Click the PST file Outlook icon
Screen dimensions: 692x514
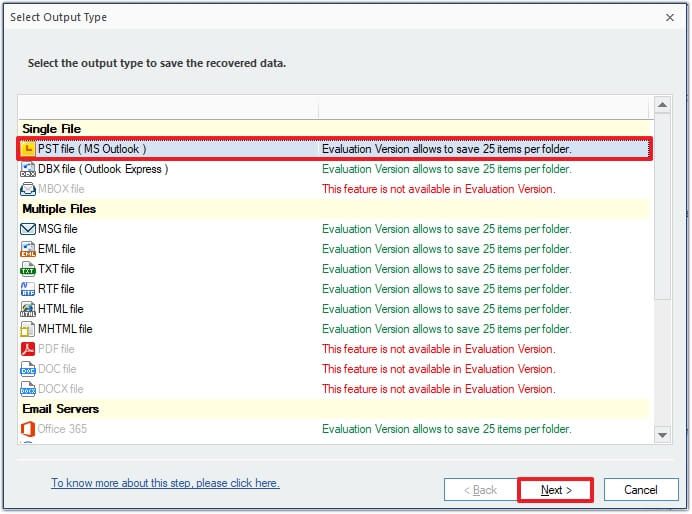tap(28, 149)
